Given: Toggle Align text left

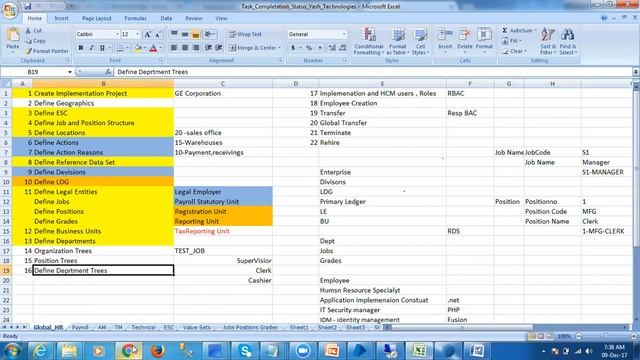Looking at the screenshot, I should click(x=174, y=48).
